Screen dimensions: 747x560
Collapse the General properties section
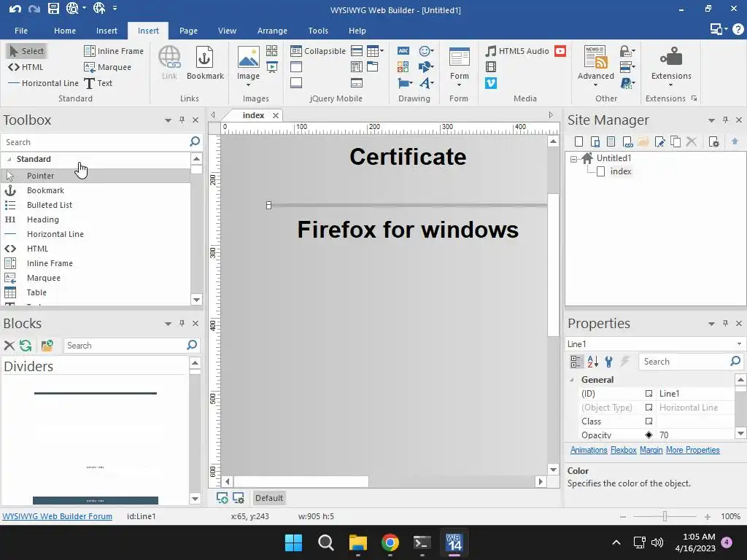tap(572, 379)
